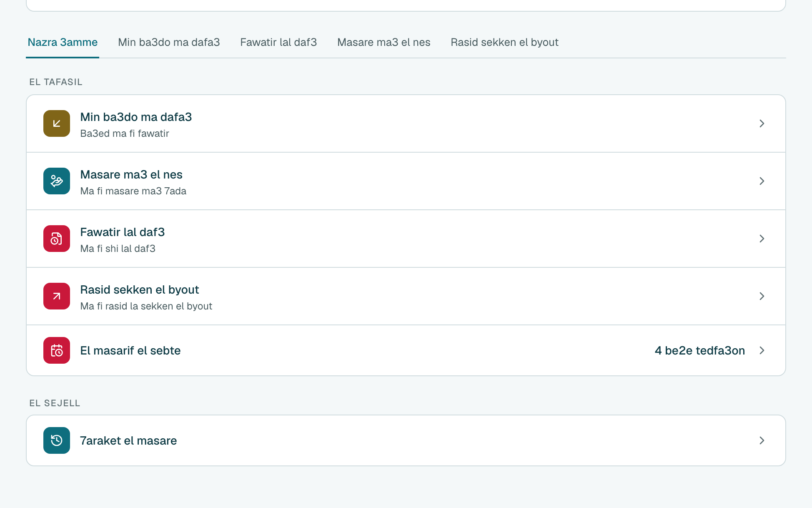Click the EL SEJELL section heading
Screen dimensions: 812x508
coord(55,403)
